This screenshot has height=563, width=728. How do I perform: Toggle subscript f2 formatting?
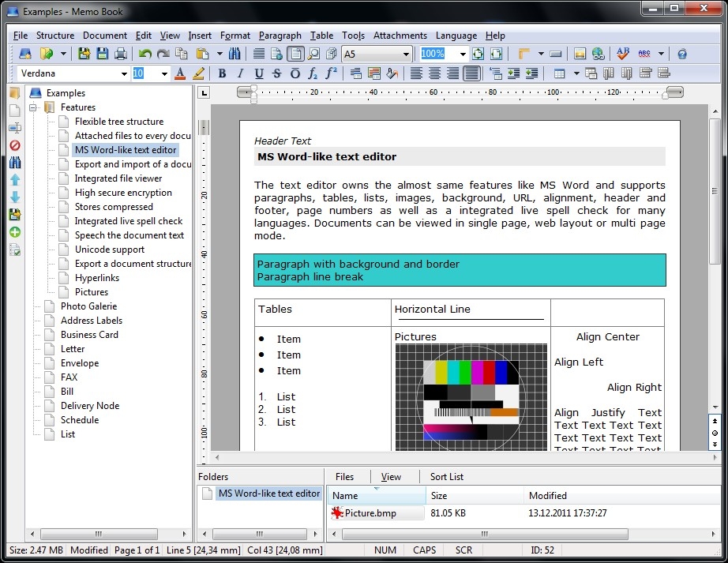[x=313, y=73]
